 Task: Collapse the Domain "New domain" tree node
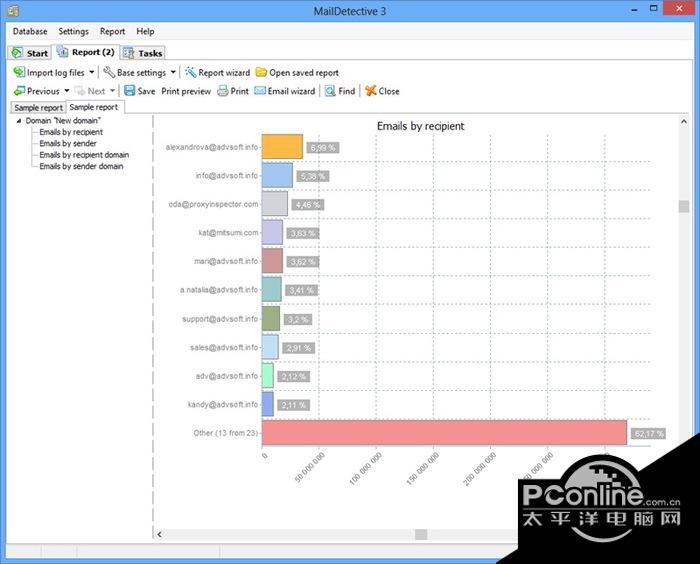(19, 121)
